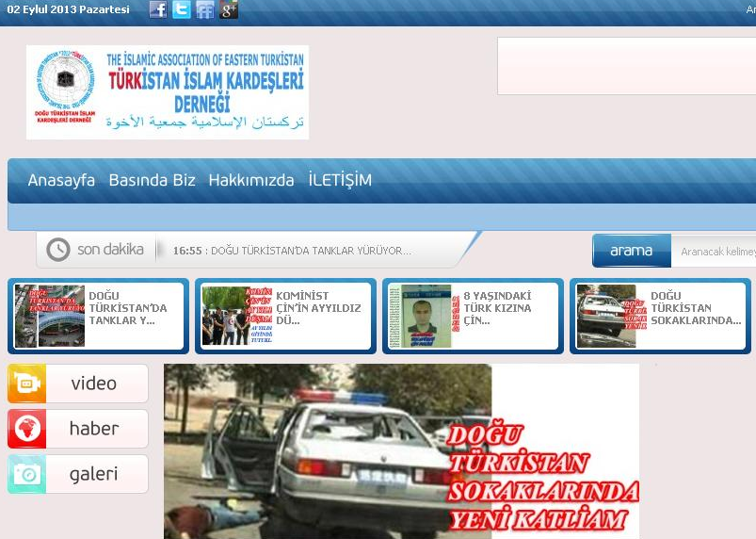Image resolution: width=756 pixels, height=539 pixels.
Task: Select İLETİŞİM in the navigation bar
Action: click(340, 180)
